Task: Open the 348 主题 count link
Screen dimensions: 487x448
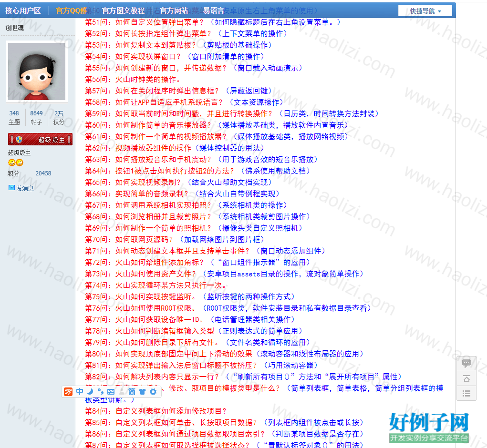Action: click(x=14, y=118)
